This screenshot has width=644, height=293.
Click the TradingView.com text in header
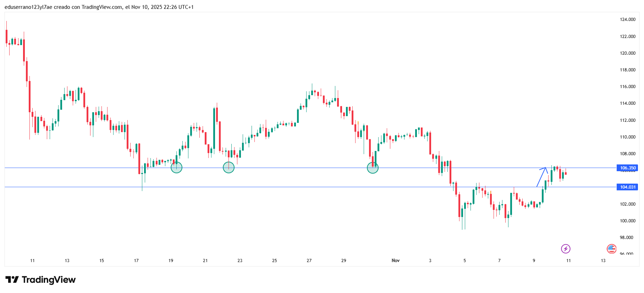tap(102, 7)
